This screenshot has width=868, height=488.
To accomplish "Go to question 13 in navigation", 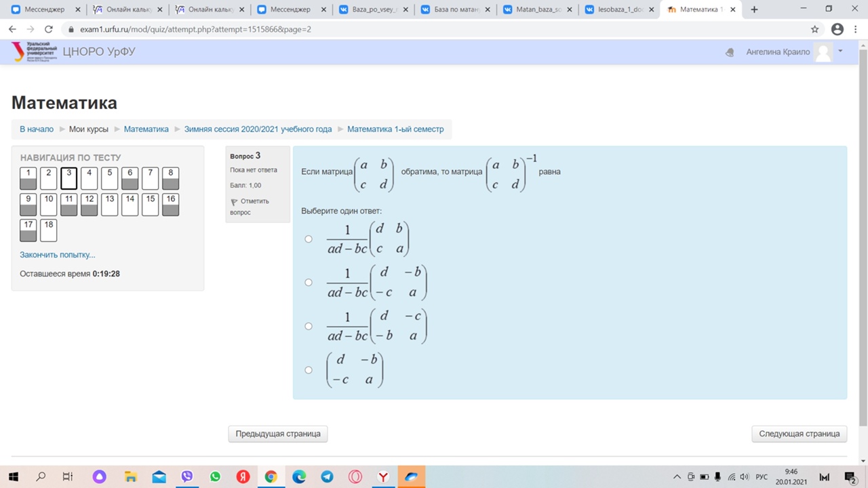I will (x=109, y=205).
